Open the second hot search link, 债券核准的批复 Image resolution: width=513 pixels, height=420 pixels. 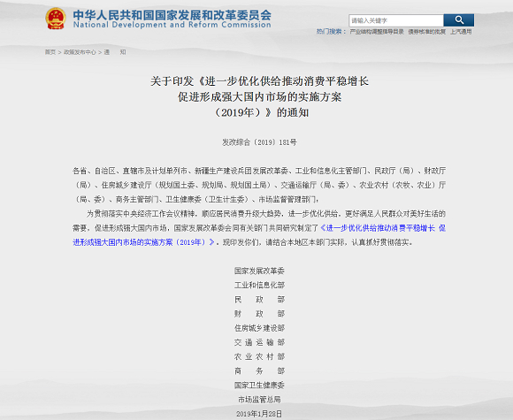pyautogui.click(x=426, y=32)
